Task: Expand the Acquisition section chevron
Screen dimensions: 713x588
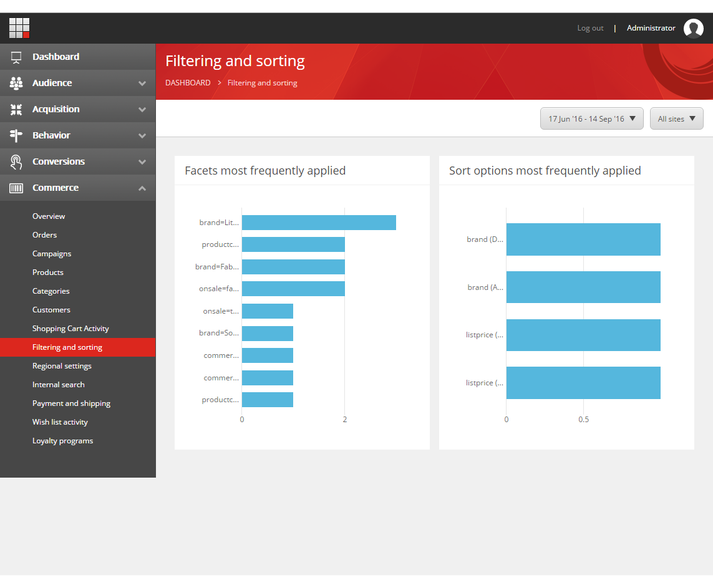Action: click(142, 109)
